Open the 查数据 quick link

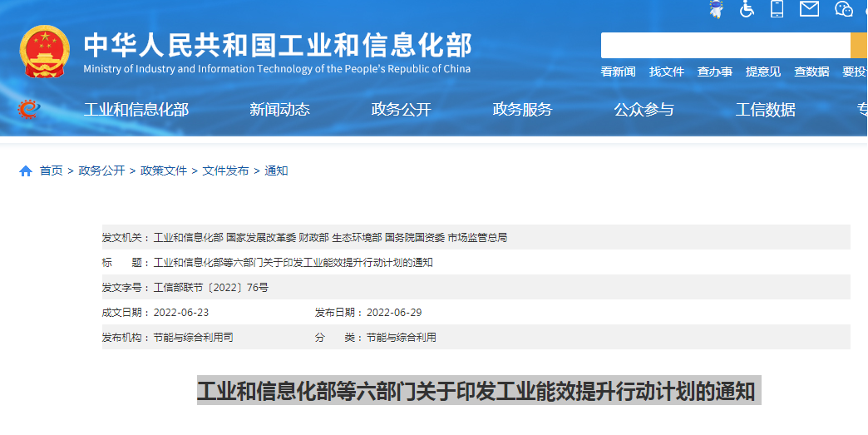pos(811,72)
